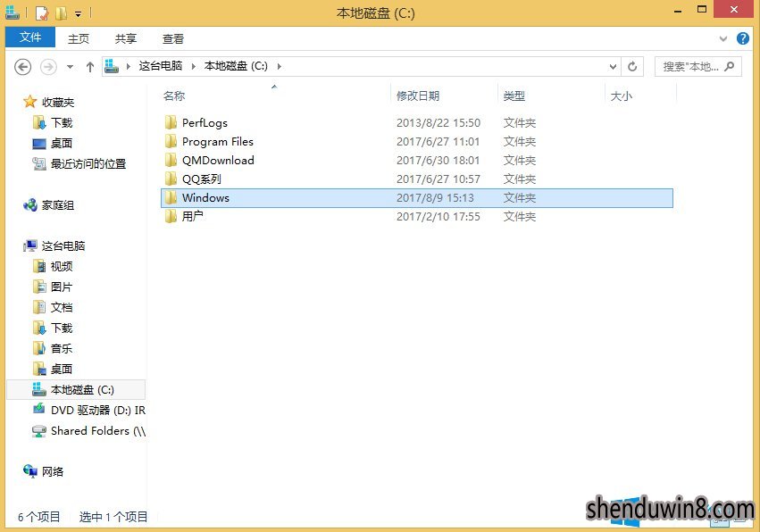Sort by the 大小 column header
Viewport: 760px width, 532px height.
pos(621,96)
